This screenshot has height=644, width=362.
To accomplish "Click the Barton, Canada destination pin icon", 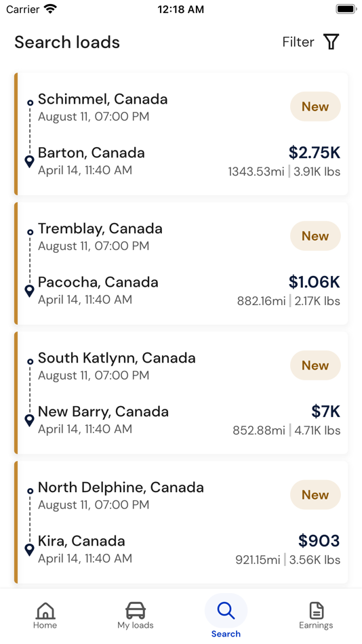I will [x=29, y=161].
